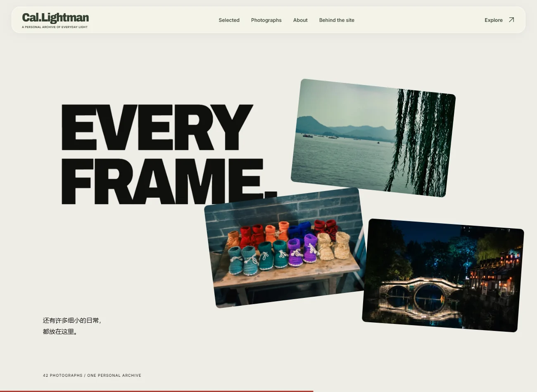This screenshot has height=392, width=537.
Task: Open the About page
Action: pos(300,20)
